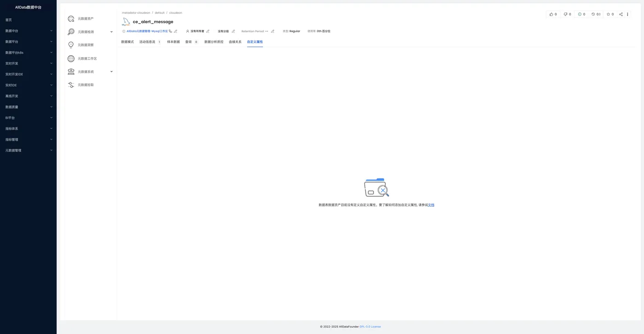644x334 pixels.
Task: Click the AllData数据中台 header title
Action: [28, 7]
